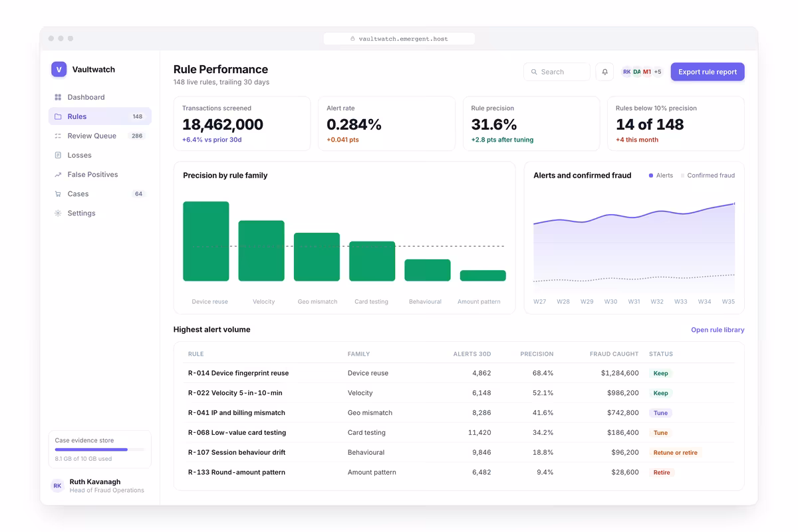Click the Losses document icon
The height and width of the screenshot is (532, 798).
pos(58,155)
